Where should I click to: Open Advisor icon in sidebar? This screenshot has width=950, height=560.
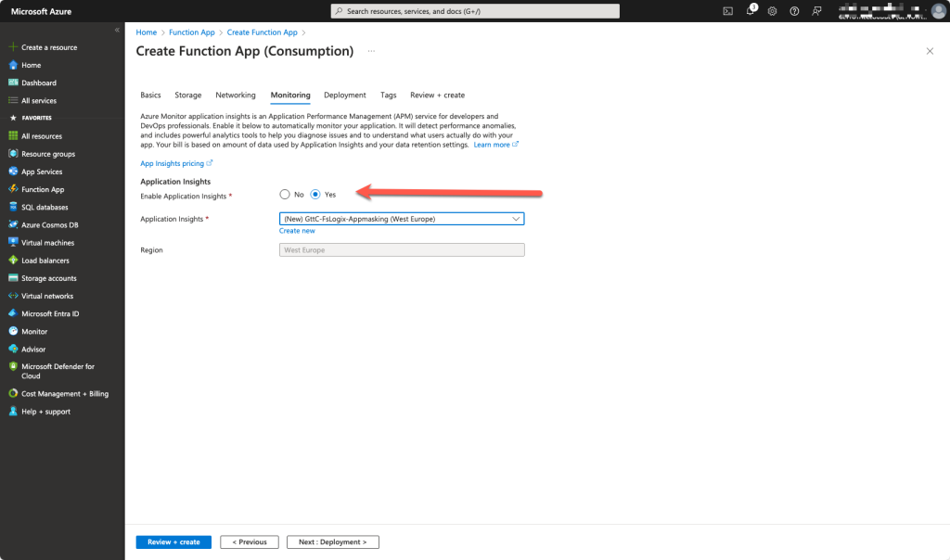pos(13,349)
